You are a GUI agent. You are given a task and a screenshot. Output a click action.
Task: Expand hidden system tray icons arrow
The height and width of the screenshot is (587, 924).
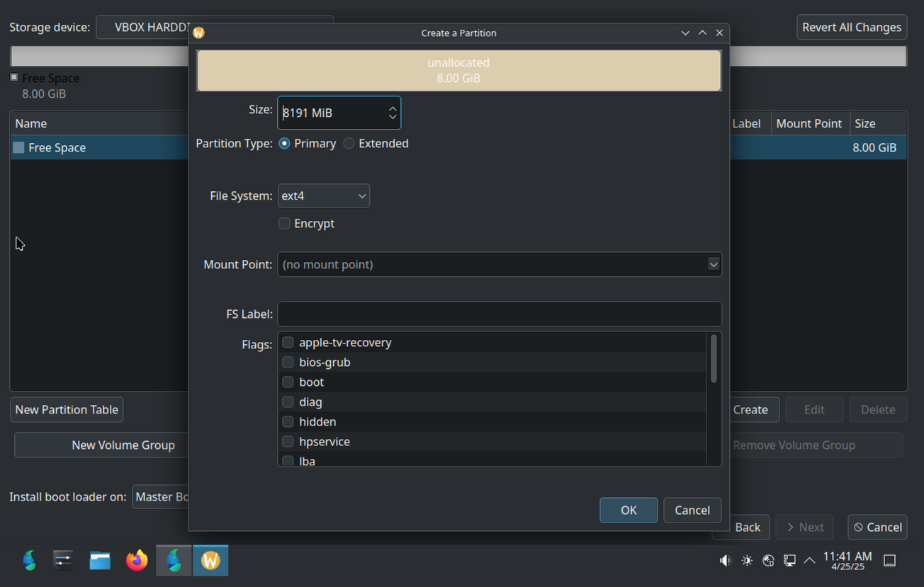(x=809, y=561)
